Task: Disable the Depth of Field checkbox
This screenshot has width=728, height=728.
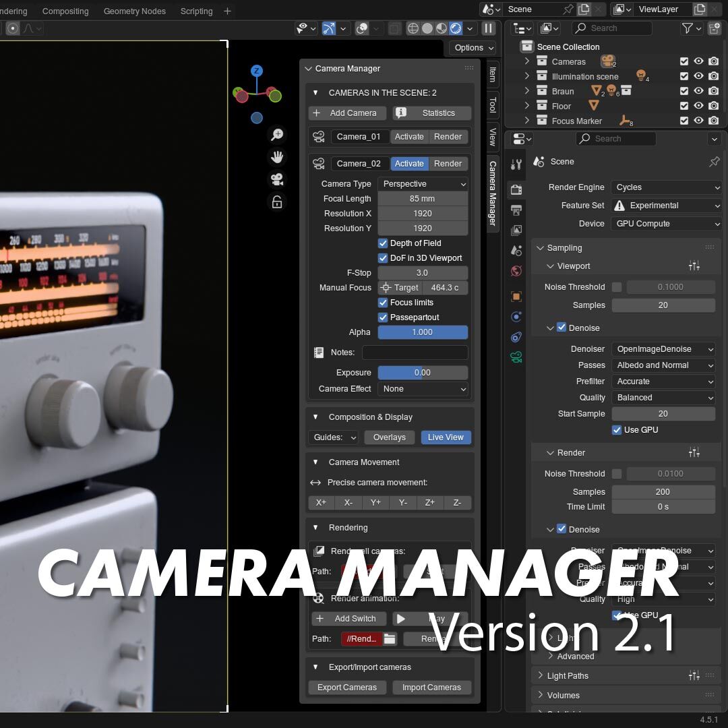Action: click(383, 243)
